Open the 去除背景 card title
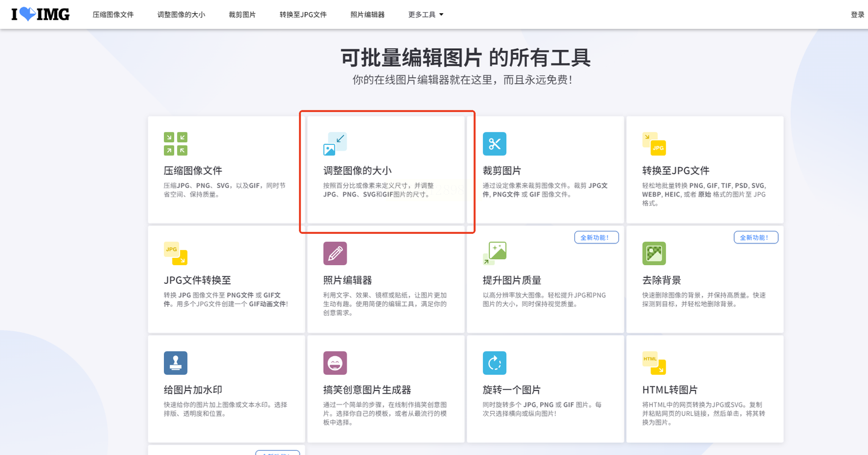The image size is (868, 455). 662,280
